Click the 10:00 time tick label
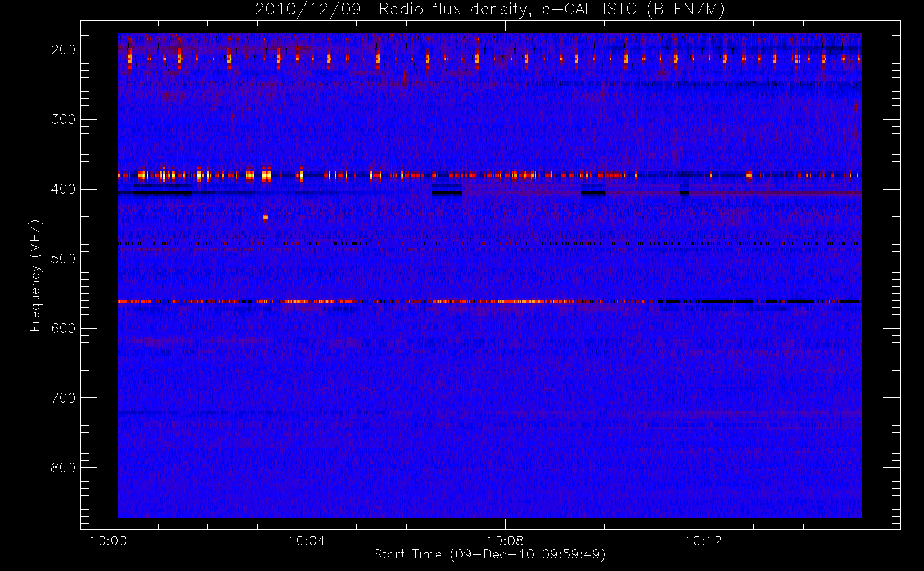The width and height of the screenshot is (924, 571). [109, 541]
